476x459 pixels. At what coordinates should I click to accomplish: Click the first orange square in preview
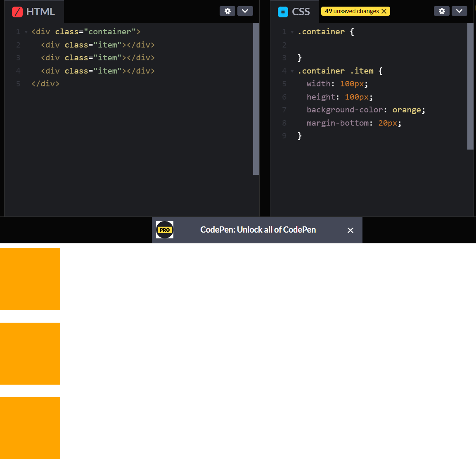(30, 279)
